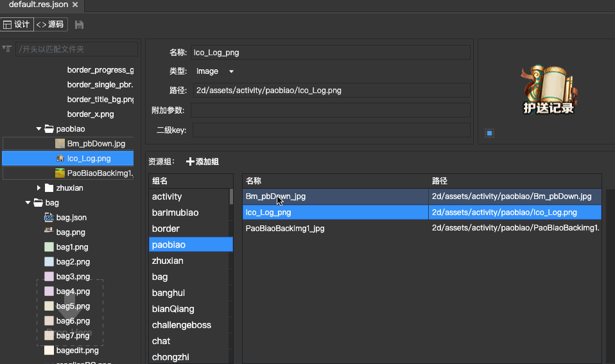Click the 护送记录 preview image
The height and width of the screenshot is (364, 615).
[x=549, y=90]
